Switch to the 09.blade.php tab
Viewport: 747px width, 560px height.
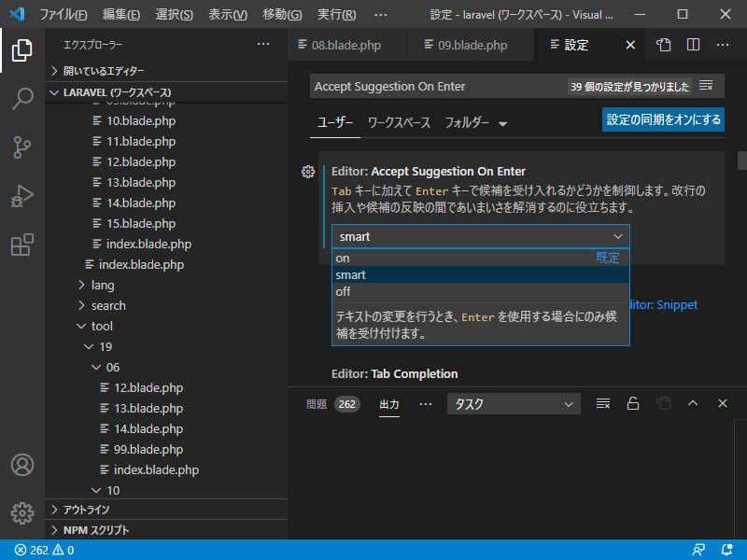point(472,45)
